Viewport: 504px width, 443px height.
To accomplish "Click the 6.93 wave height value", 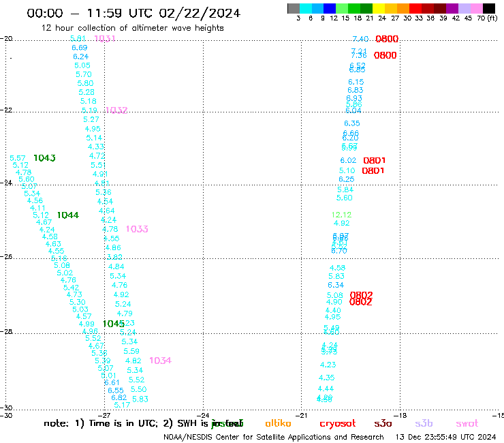I will click(354, 98).
